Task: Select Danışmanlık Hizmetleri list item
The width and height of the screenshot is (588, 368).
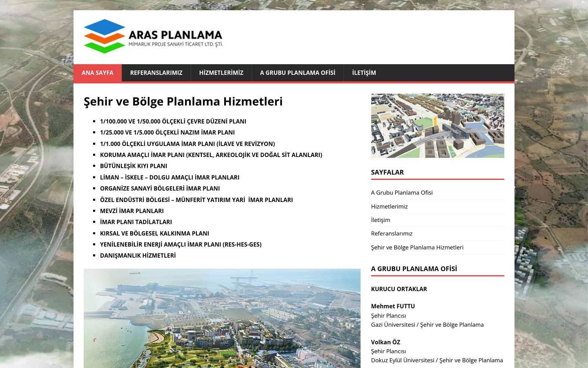Action: (138, 256)
